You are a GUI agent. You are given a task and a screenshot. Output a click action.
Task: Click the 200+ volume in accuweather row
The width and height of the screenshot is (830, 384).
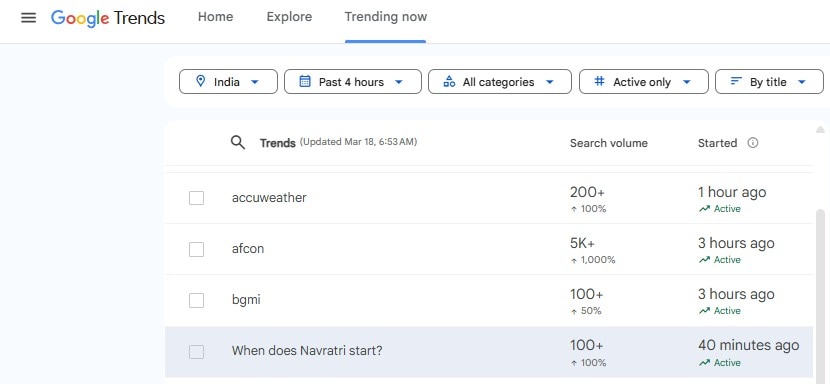[587, 192]
